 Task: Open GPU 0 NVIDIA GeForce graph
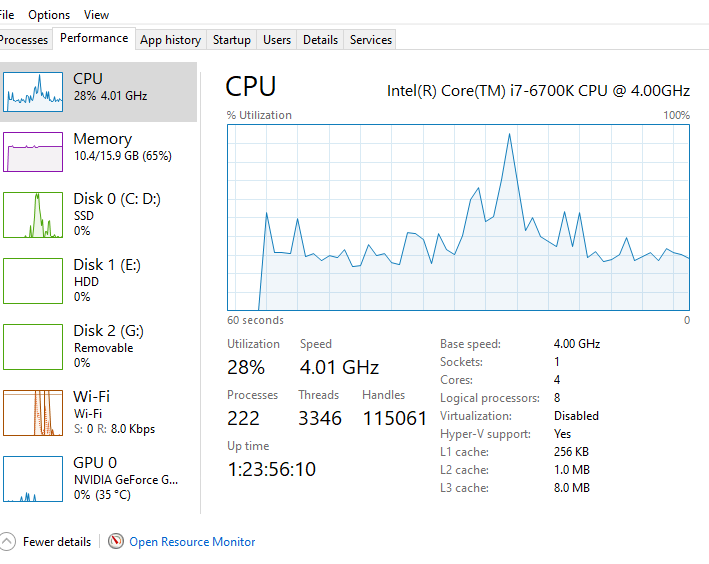pos(33,479)
